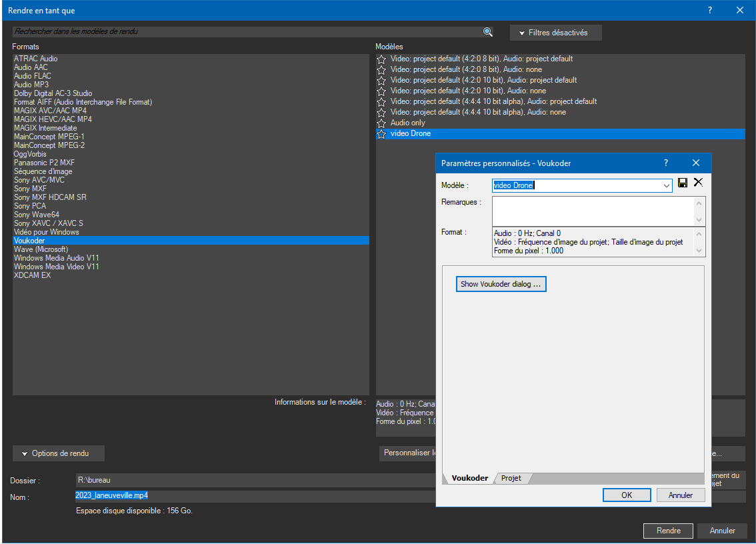The image size is (756, 544).
Task: Close the Rendre en tant que window
Action: click(739, 10)
